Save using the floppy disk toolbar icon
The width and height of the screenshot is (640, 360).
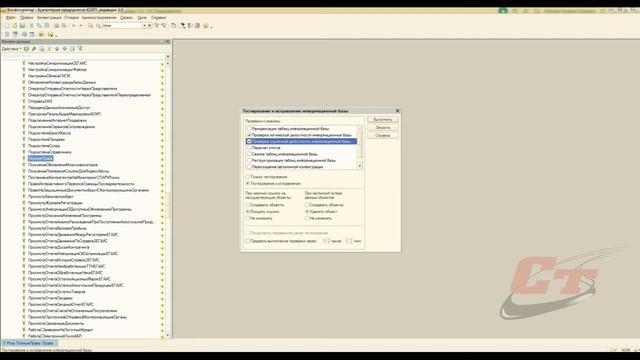22,26
